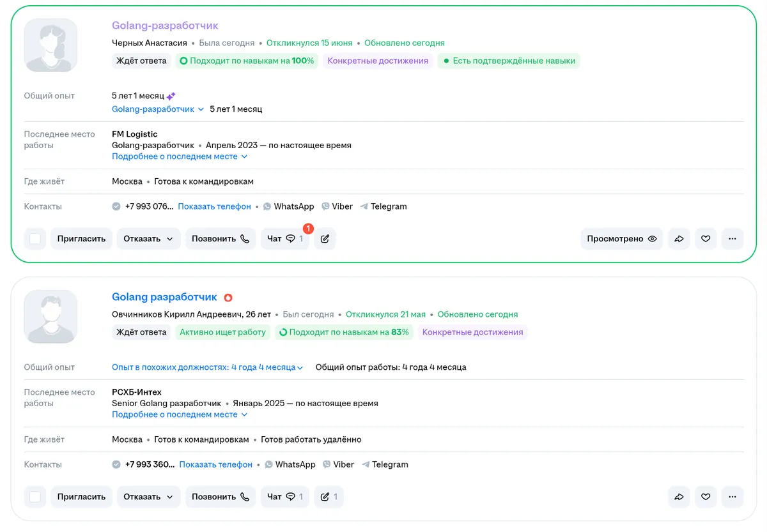Tick the checkbox on Овчинников Кирилл's card
Image resolution: width=767 pixels, height=532 pixels.
click(x=35, y=497)
